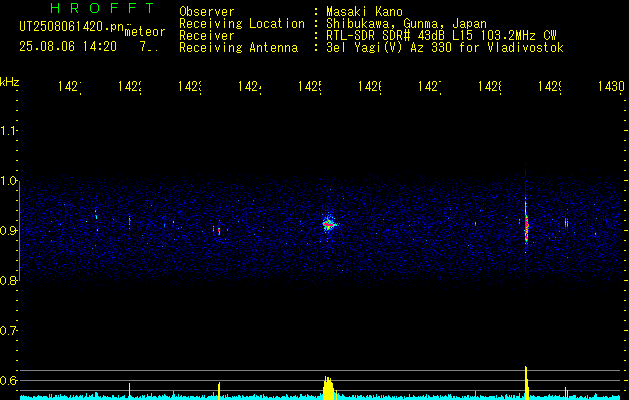
Task: Click the date stamp 25.08.06 14:20
Action: 68,47
